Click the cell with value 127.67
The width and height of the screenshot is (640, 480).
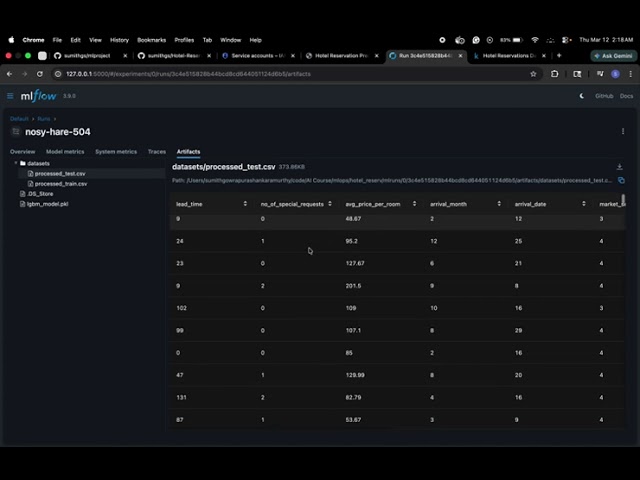coord(355,263)
